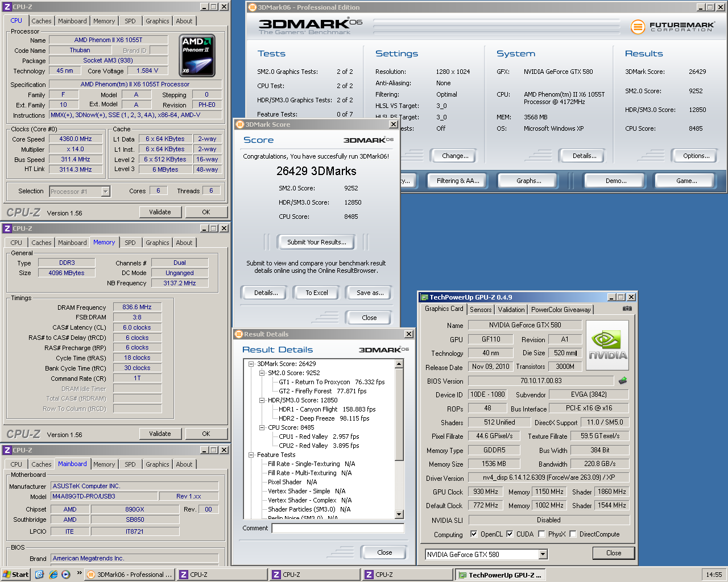Toggle the DirectCompute checkbox in GPU-Z

coord(573,534)
